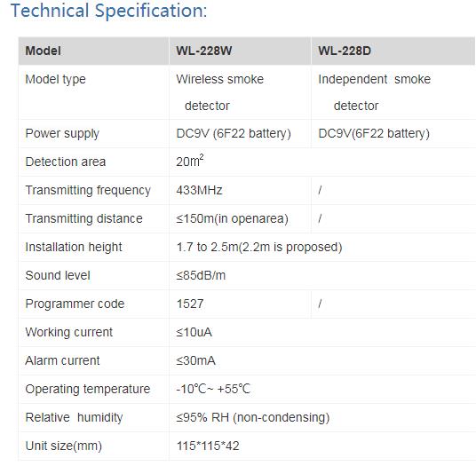Select the unit size 115*115*42 value
The image size is (476, 466).
[208, 446]
